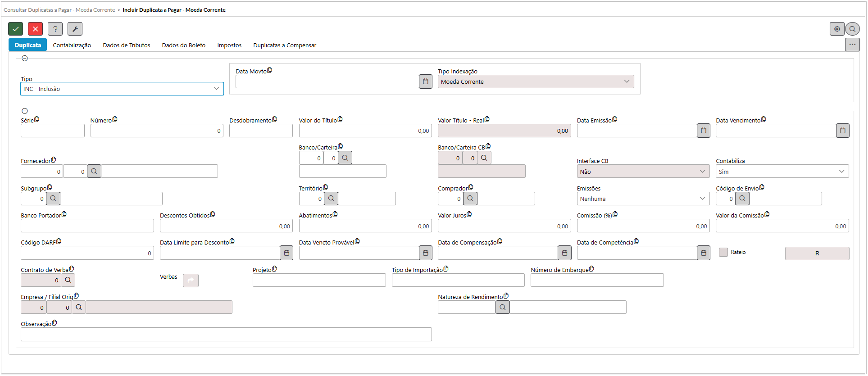
Task: Switch to the Contabilização tab
Action: pos(72,45)
